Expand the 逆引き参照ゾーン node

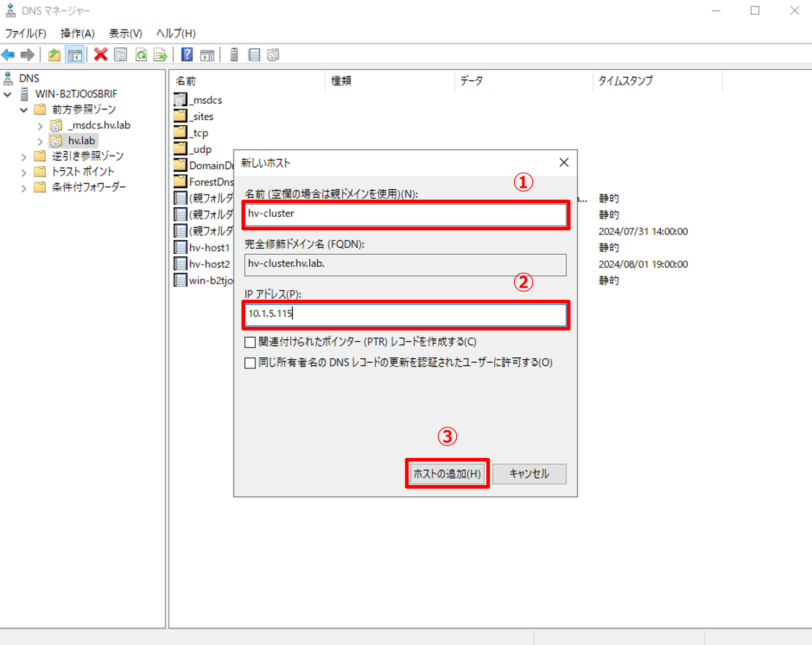point(24,157)
